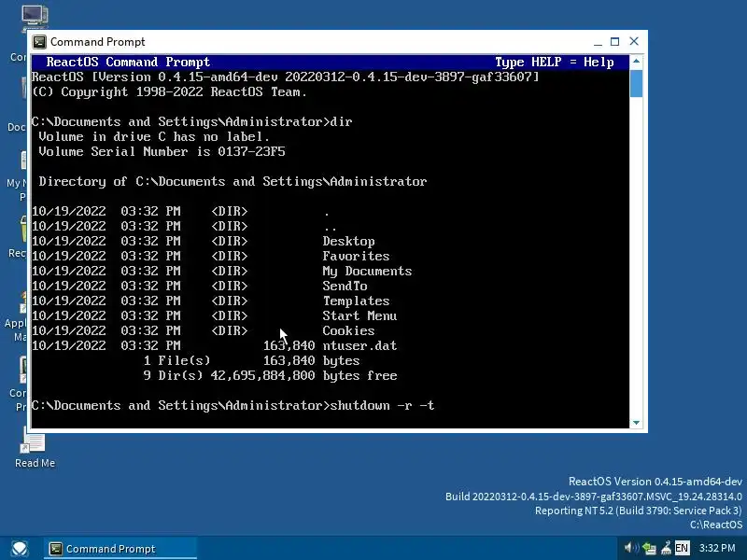The image size is (747, 560).
Task: Minimize the Command Prompt window
Action: [598, 42]
